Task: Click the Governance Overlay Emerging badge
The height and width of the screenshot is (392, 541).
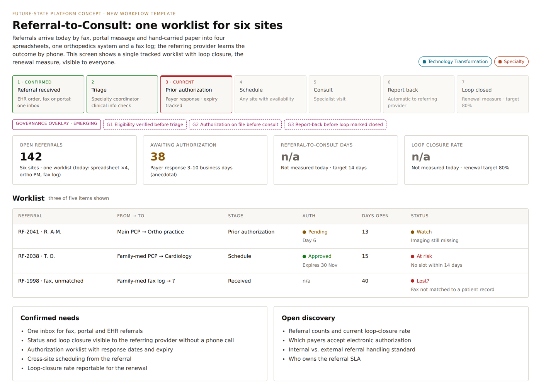Action: click(56, 124)
